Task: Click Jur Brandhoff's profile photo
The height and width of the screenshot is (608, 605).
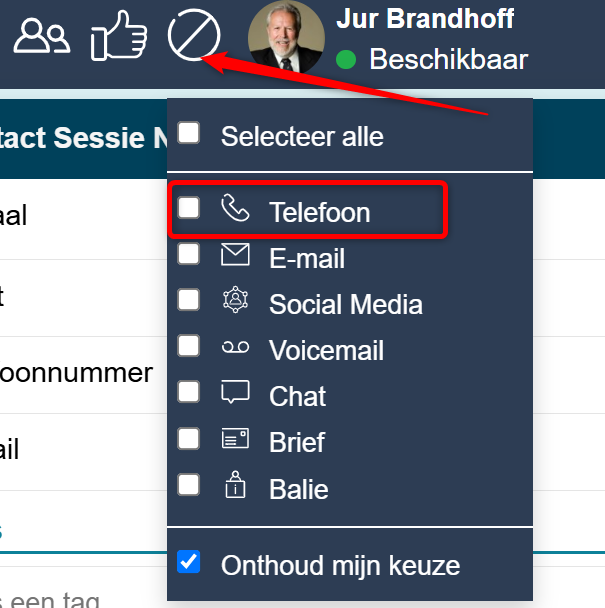Action: tap(286, 37)
